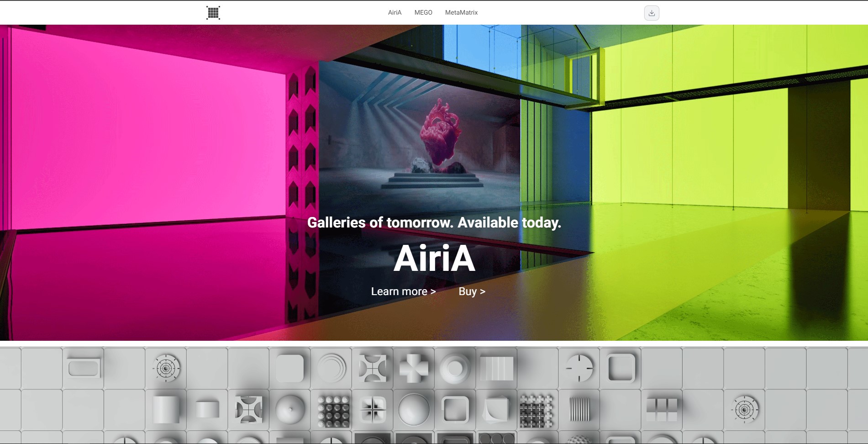Select the concentric rings disc tile
This screenshot has height=444, width=868.
(x=331, y=368)
